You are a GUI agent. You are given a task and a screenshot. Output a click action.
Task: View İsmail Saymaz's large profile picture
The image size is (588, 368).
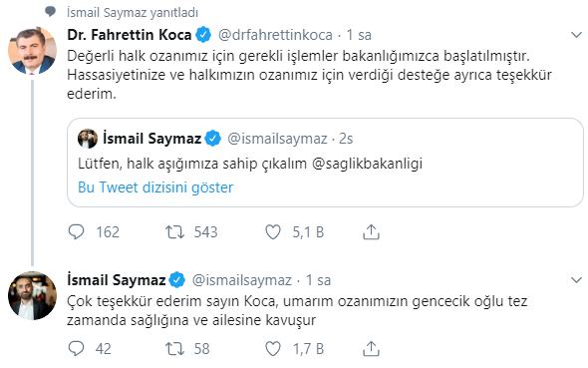[x=32, y=295]
